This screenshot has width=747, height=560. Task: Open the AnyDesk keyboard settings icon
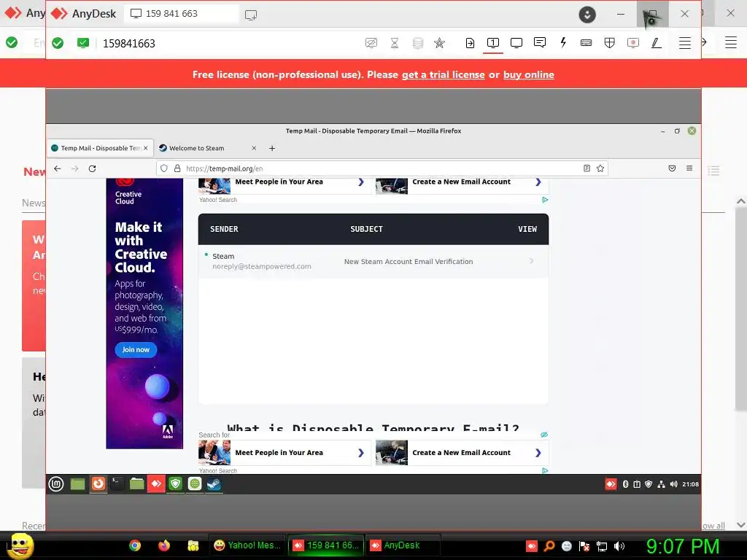587,43
